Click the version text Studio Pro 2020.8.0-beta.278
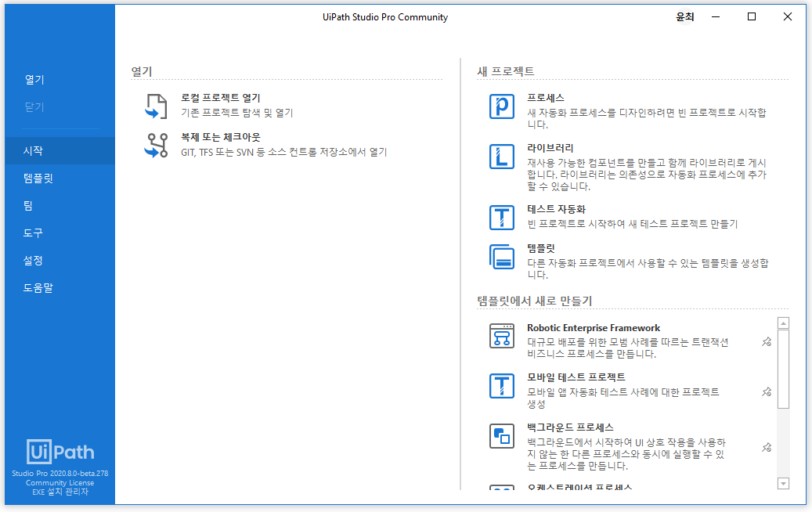 point(60,473)
